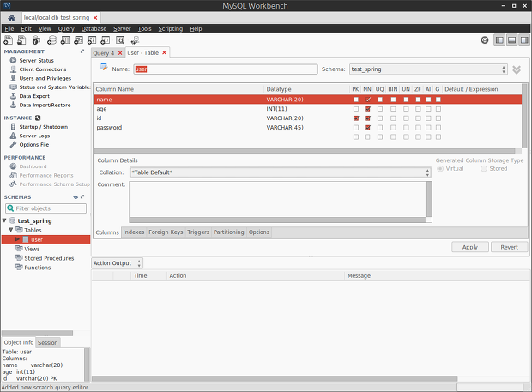Open Server Status in Management
532x392 pixels.
[36, 61]
